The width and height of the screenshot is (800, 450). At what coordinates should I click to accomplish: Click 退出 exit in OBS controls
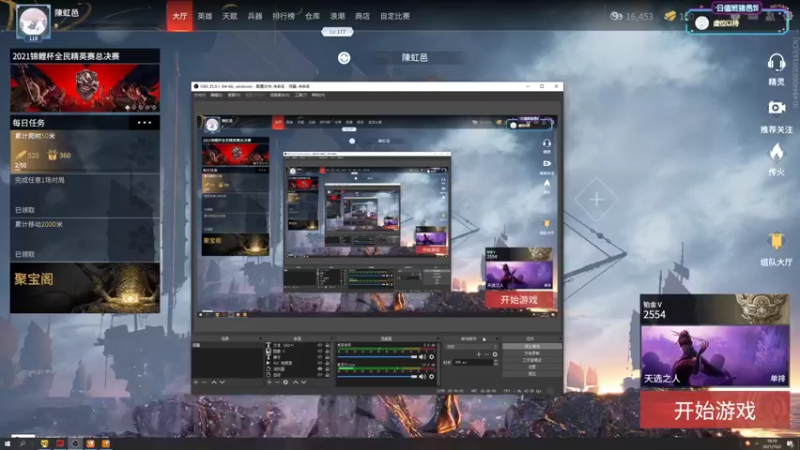(x=532, y=373)
